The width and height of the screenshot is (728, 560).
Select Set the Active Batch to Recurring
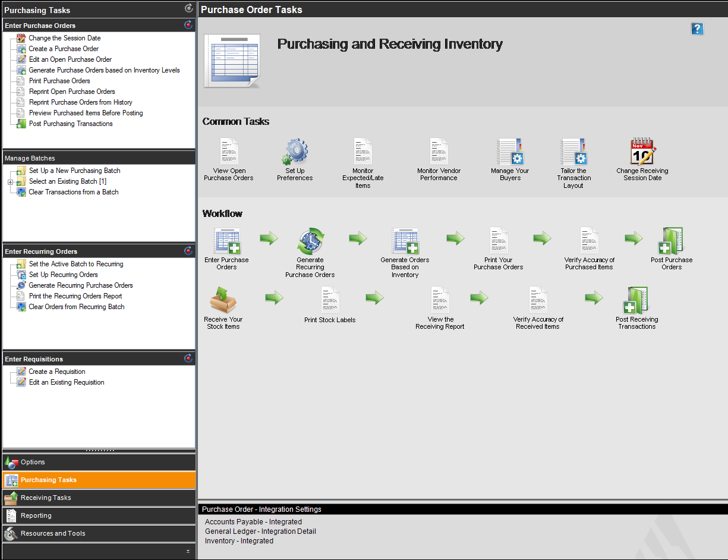[76, 264]
